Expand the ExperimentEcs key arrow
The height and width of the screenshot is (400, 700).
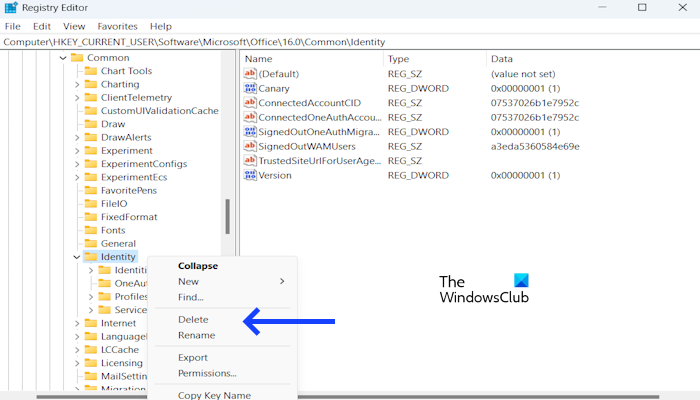pyautogui.click(x=77, y=177)
